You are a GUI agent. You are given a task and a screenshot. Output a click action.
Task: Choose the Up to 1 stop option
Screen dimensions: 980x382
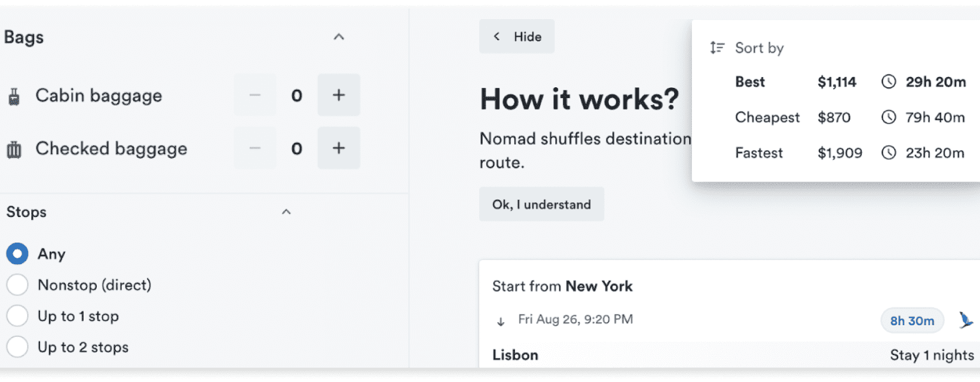click(17, 316)
